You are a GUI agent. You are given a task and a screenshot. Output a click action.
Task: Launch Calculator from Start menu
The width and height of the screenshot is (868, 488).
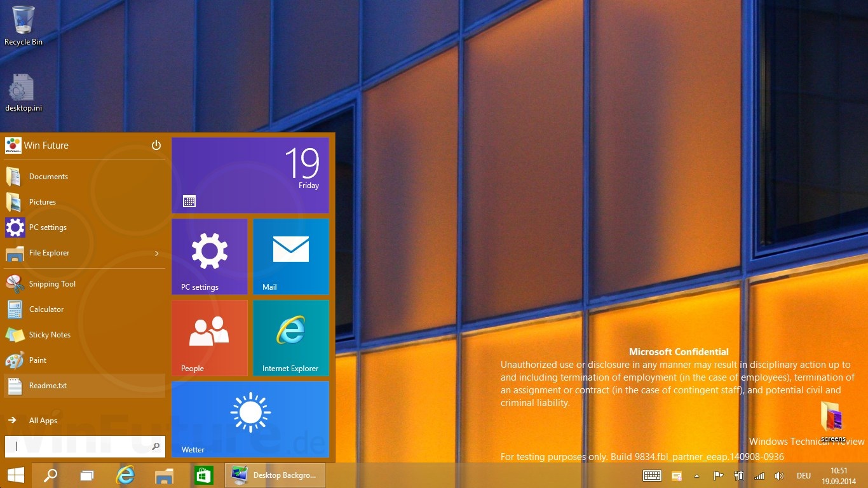[x=85, y=309]
